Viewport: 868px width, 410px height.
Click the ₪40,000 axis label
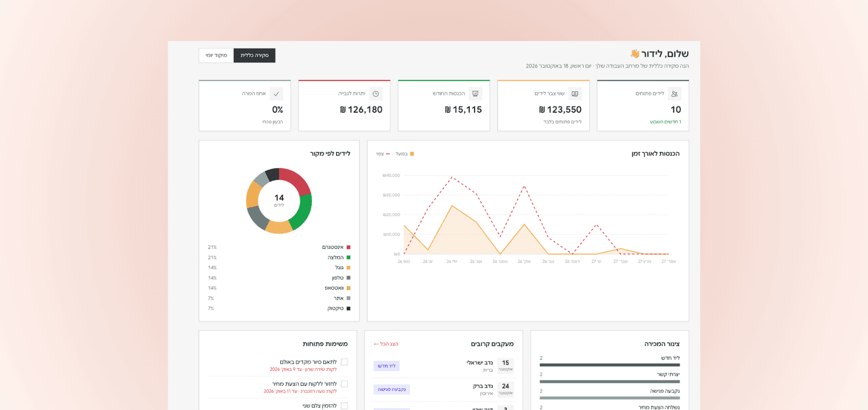[391, 175]
